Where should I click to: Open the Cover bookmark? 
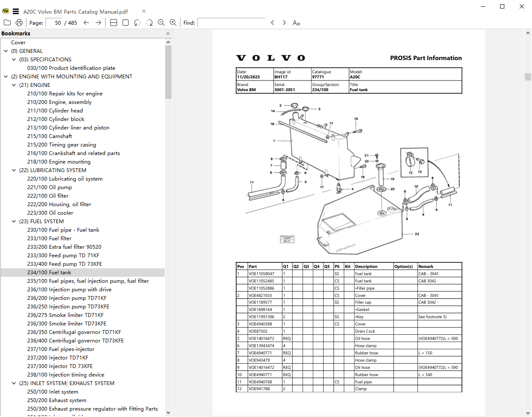point(18,42)
